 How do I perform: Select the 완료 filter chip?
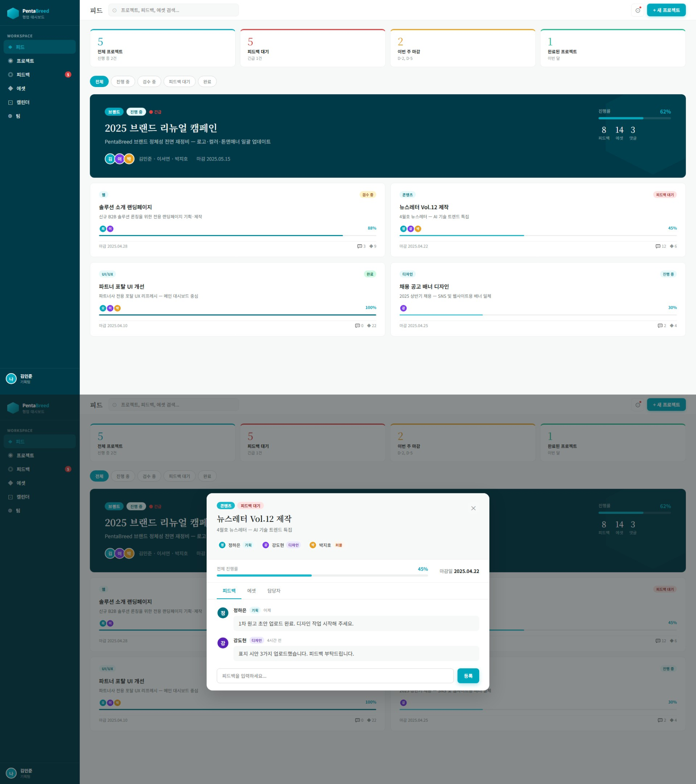point(207,82)
